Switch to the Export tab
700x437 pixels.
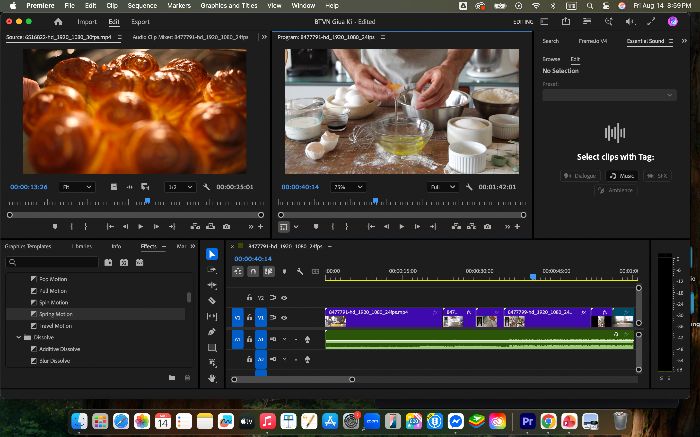(x=140, y=21)
